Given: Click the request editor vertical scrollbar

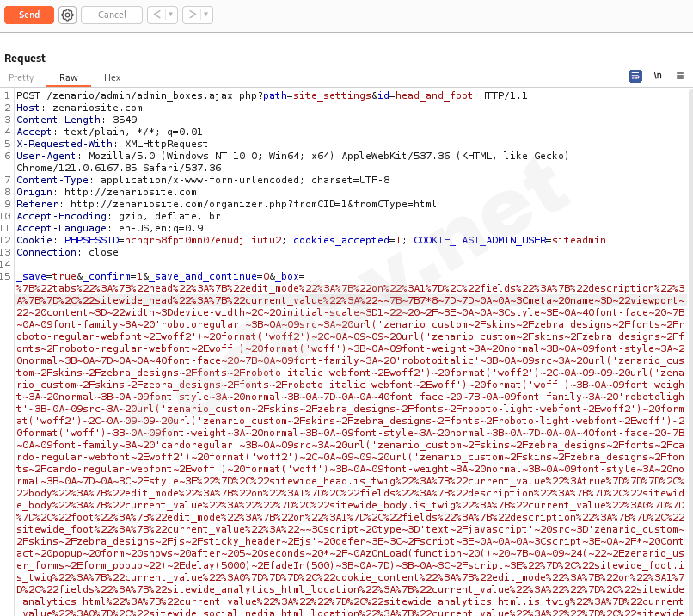Looking at the screenshot, I should click(690, 352).
